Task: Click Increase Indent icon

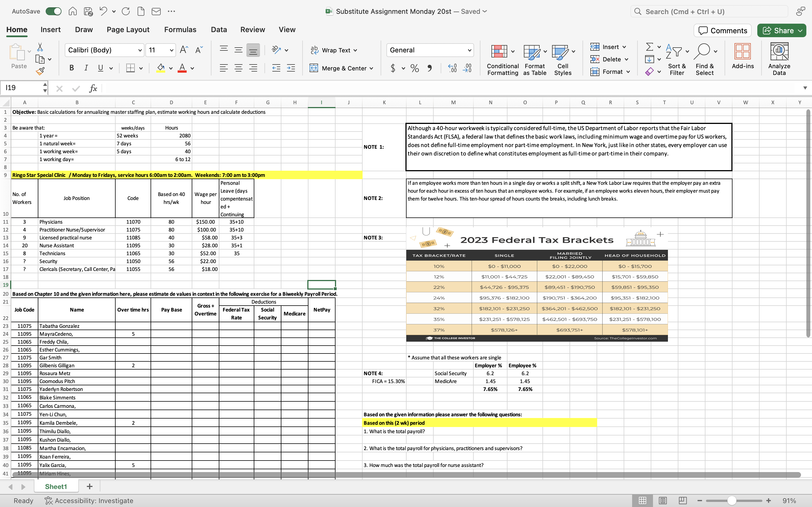Action: (x=291, y=68)
